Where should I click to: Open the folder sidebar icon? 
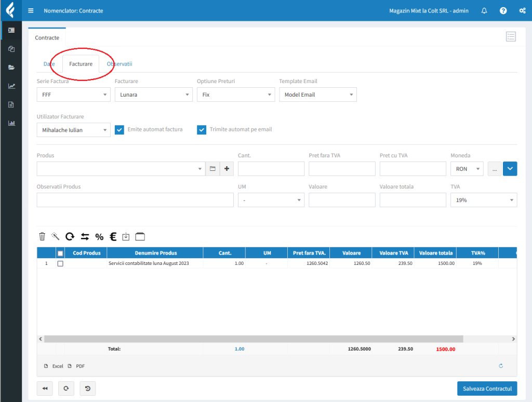coord(11,67)
